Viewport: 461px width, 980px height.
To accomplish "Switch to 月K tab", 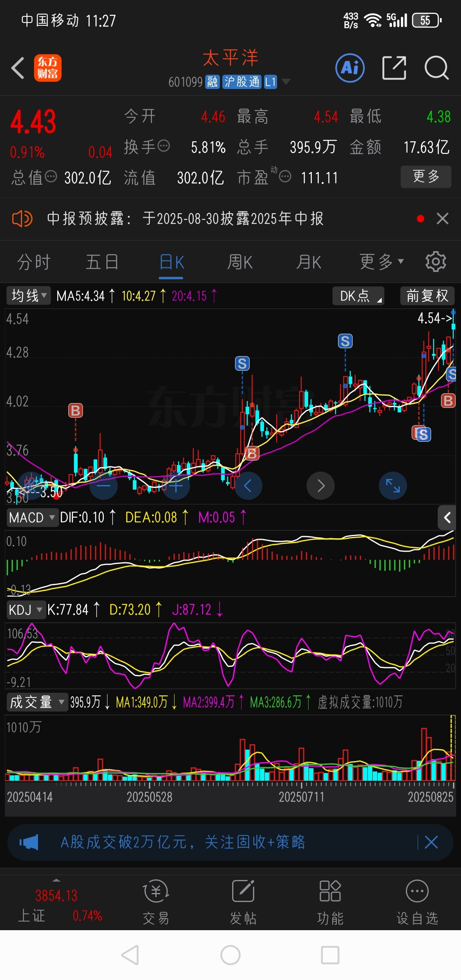I will pyautogui.click(x=309, y=262).
